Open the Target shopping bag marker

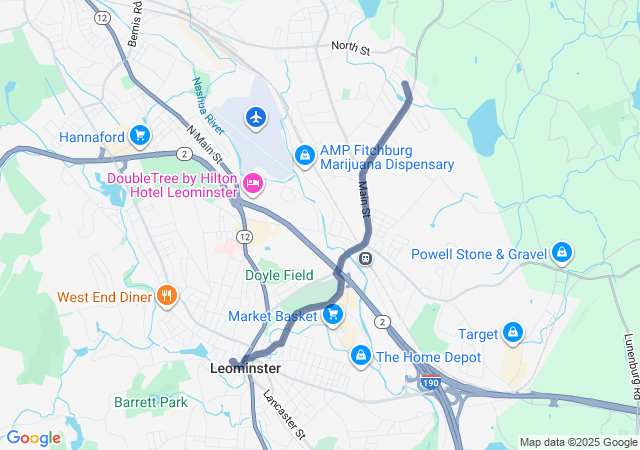[513, 333]
